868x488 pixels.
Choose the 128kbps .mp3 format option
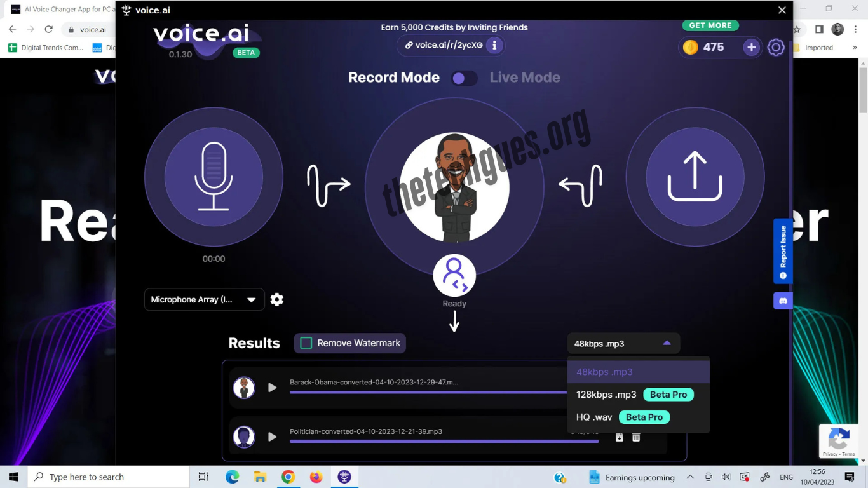coord(638,395)
